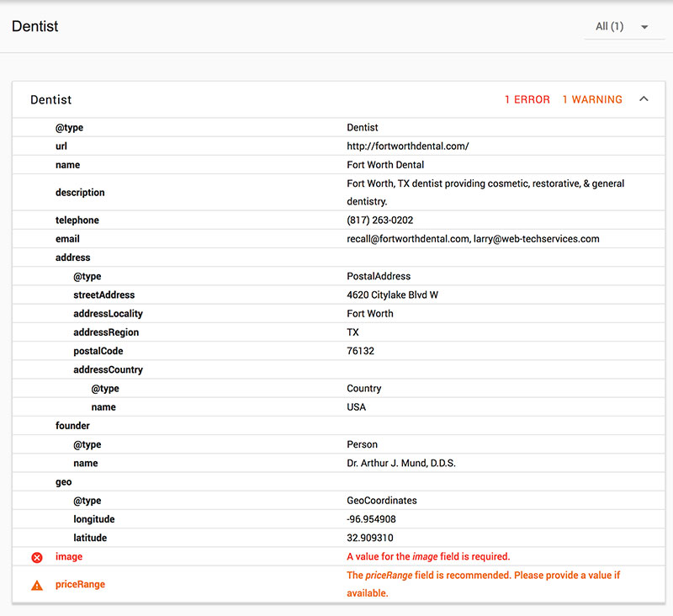
Task: Click the @type label beside GeoCoordinates
Action: pyautogui.click(x=87, y=501)
